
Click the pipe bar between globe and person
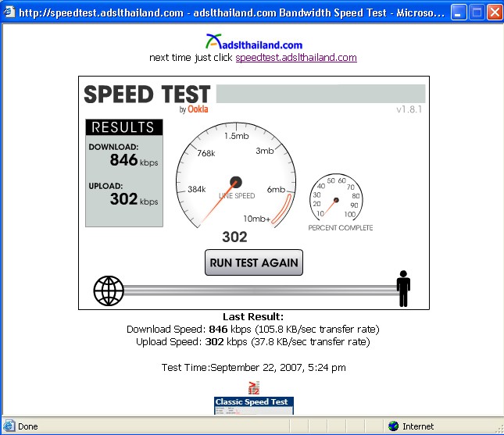(x=260, y=291)
